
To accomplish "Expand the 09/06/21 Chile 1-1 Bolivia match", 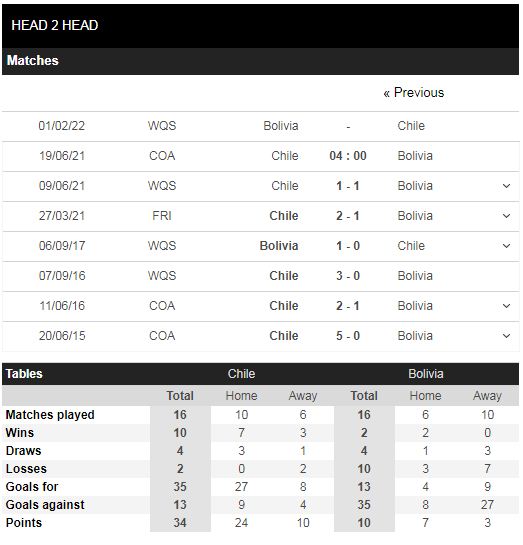I will [x=506, y=186].
